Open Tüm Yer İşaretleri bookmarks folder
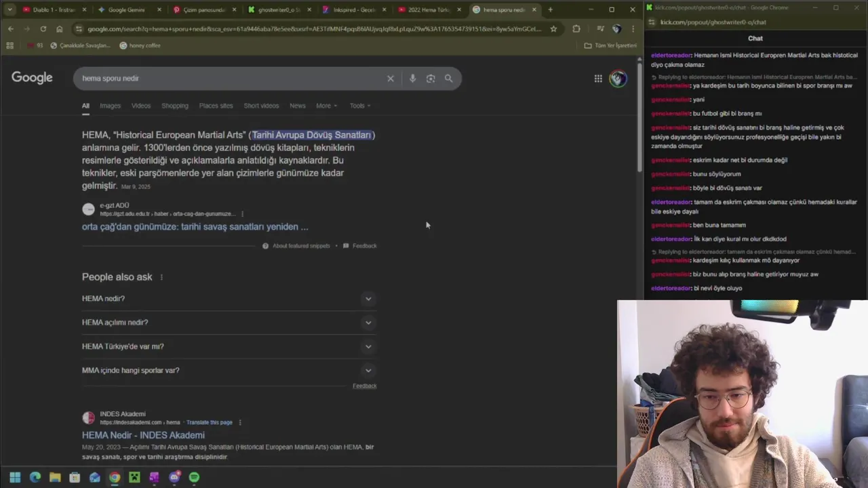 (x=610, y=45)
